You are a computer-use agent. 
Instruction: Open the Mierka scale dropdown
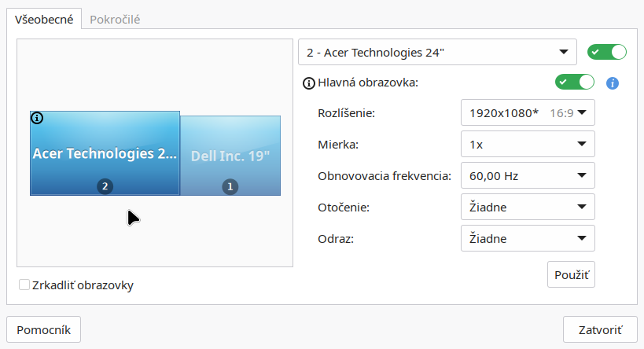pyautogui.click(x=528, y=144)
